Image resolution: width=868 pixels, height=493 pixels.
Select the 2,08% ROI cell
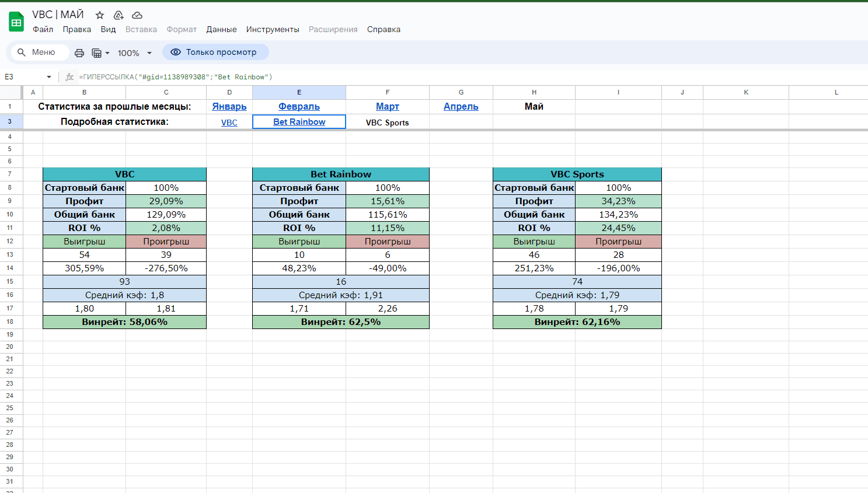[x=166, y=228]
